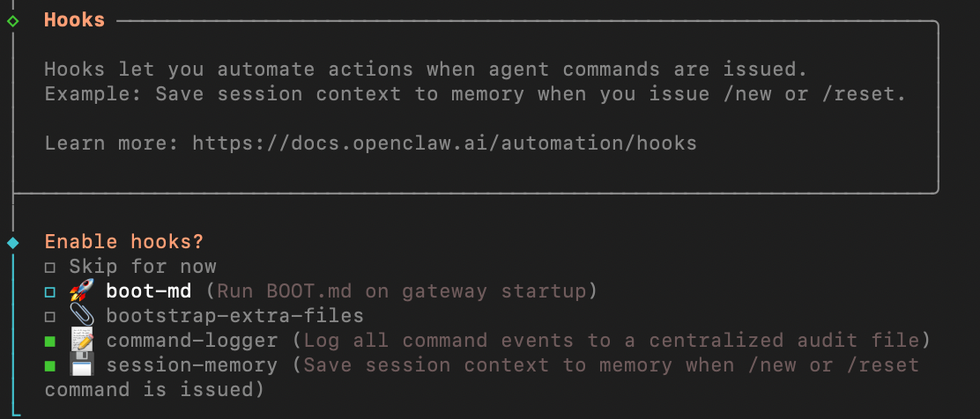Click the paperclip icon beside bootstrap-extra-files
Screen dimensions: 980x419
[x=81, y=315]
